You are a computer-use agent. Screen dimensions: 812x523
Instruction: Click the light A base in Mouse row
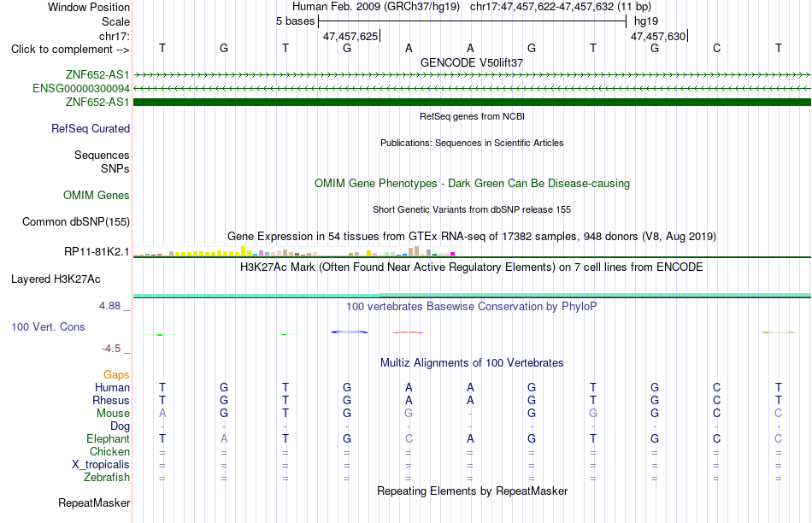coord(162,414)
